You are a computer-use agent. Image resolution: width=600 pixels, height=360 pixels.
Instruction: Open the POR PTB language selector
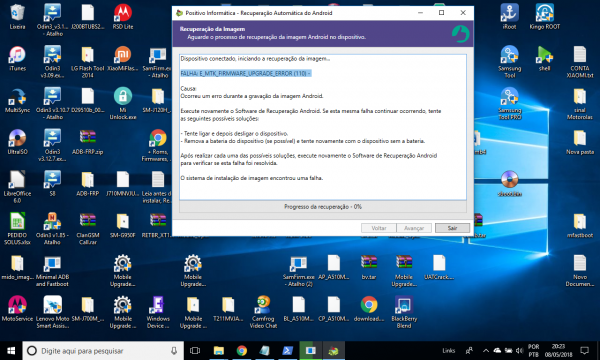(533, 350)
